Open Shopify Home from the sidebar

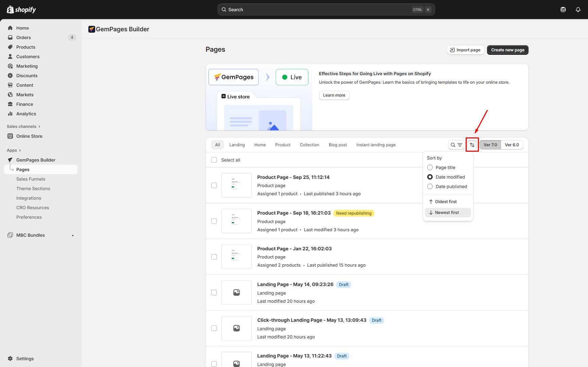[22, 28]
